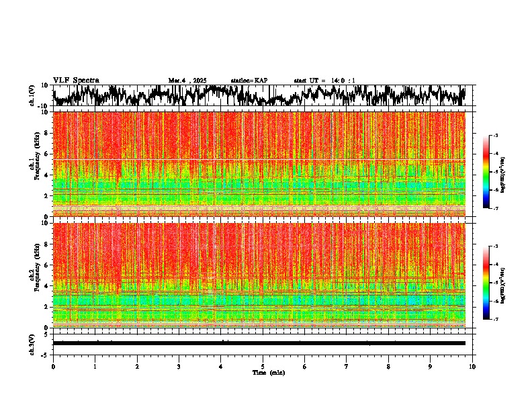Screen dimensions: 532x411
Task: Click the "-3" tick on ch.1 colorbar
Action: click(496, 135)
